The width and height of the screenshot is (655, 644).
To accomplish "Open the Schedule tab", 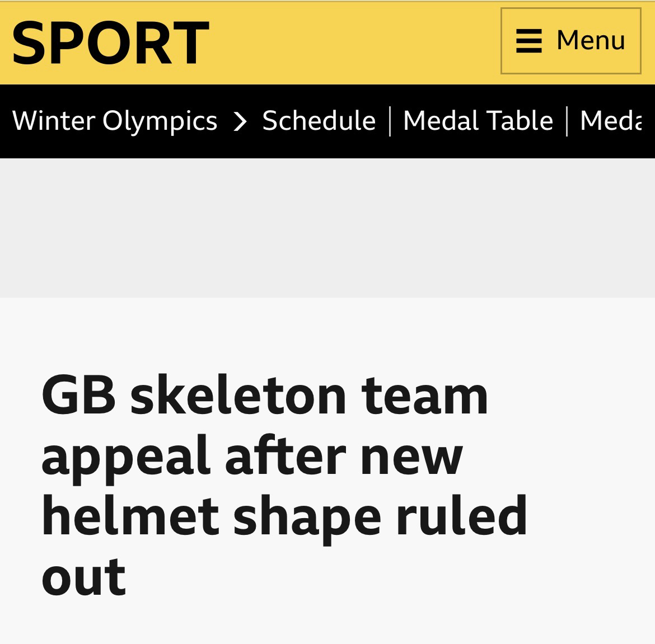I will (x=319, y=121).
